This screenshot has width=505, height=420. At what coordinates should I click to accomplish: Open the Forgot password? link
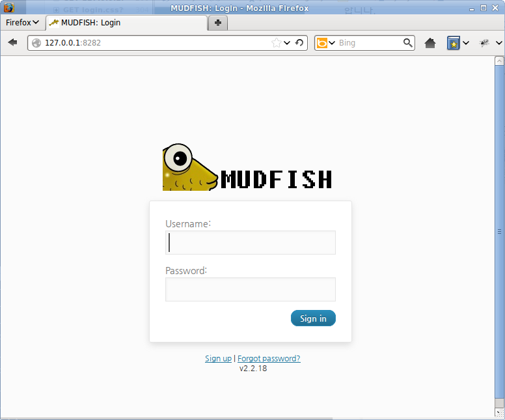pyautogui.click(x=269, y=358)
